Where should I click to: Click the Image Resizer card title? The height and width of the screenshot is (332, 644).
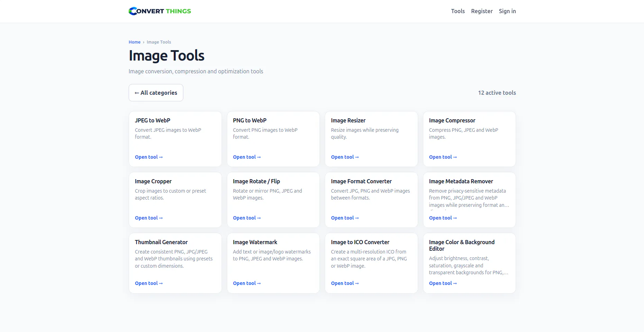pos(348,120)
